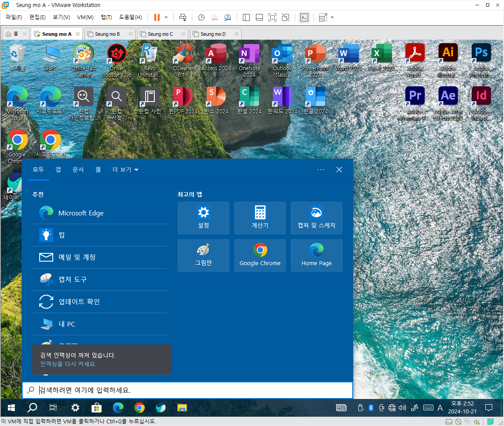Click the taskbar Task View icon
This screenshot has height=426, width=504.
tap(53, 408)
